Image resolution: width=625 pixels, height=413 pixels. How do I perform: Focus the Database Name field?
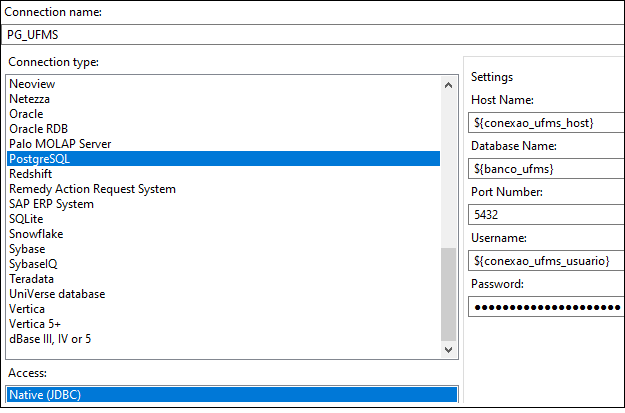coord(546,169)
